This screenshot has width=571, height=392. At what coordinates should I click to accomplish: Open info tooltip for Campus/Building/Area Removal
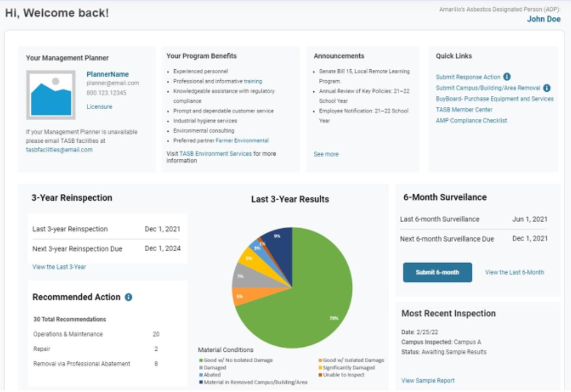tap(547, 88)
